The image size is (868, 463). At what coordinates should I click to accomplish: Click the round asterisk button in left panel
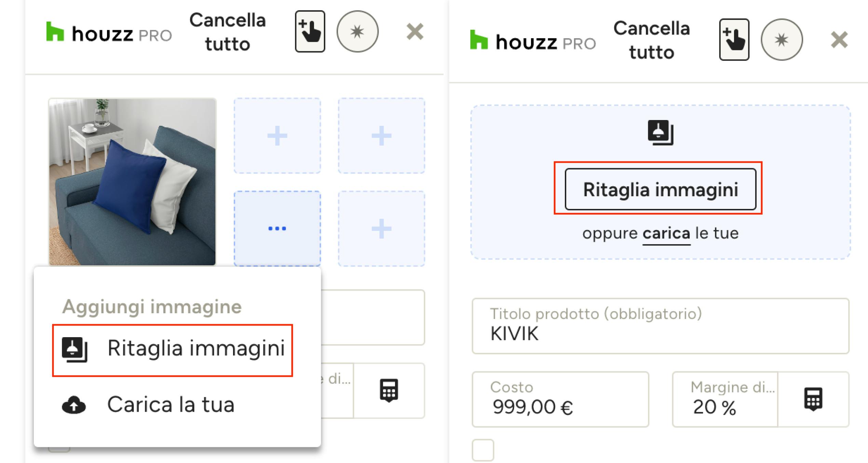point(357,31)
